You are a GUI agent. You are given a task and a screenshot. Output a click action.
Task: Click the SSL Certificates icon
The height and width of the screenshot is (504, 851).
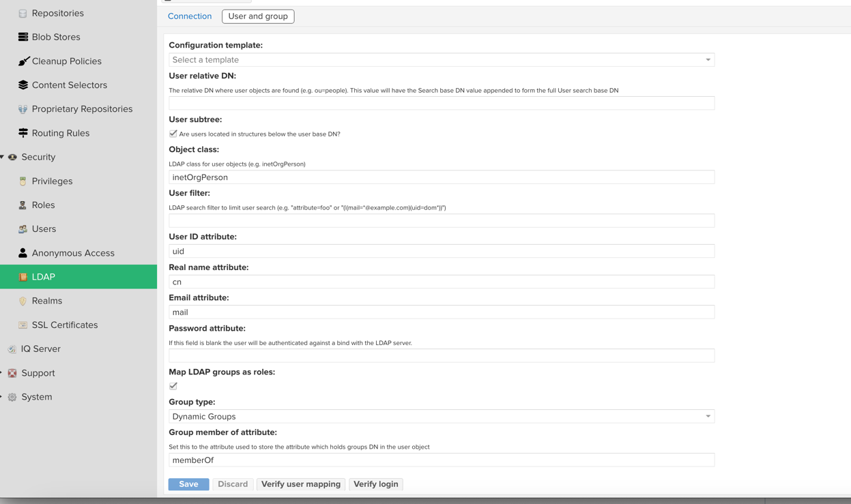coord(23,325)
